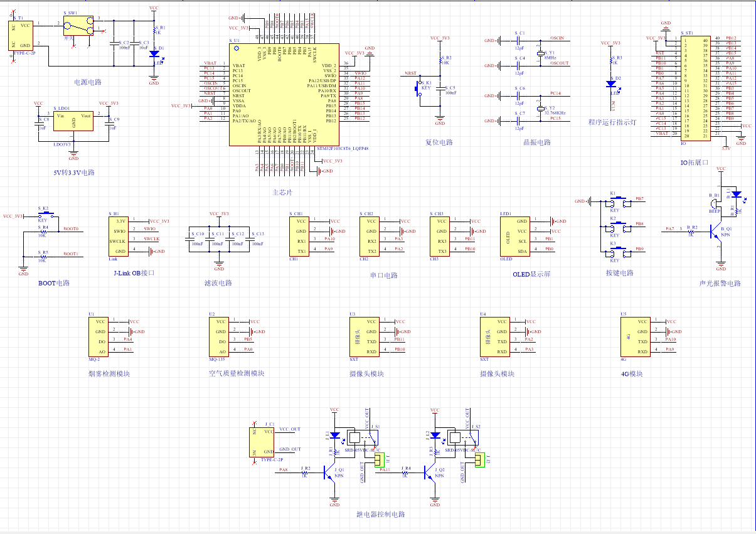
Task: Select the K1 push button symbol
Action: click(617, 202)
